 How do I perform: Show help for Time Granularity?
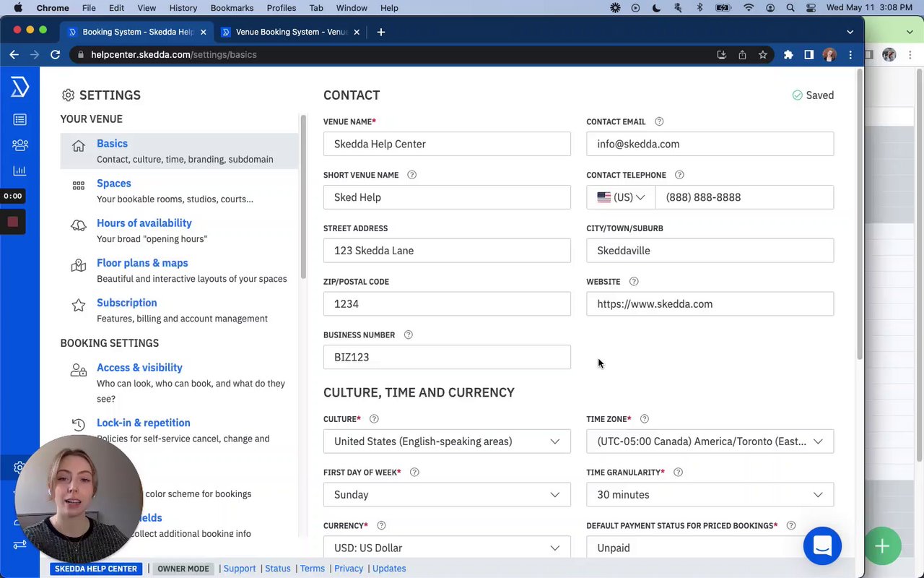pos(678,473)
